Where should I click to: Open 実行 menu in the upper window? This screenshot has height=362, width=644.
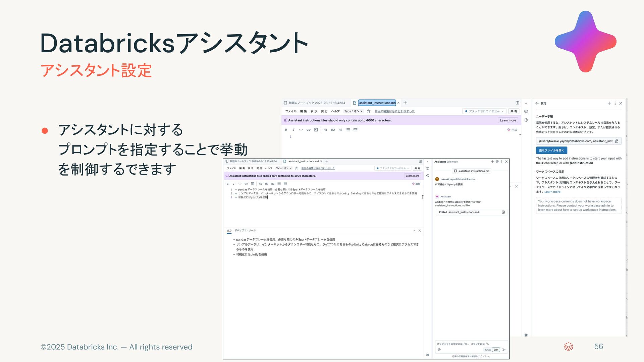[324, 111]
